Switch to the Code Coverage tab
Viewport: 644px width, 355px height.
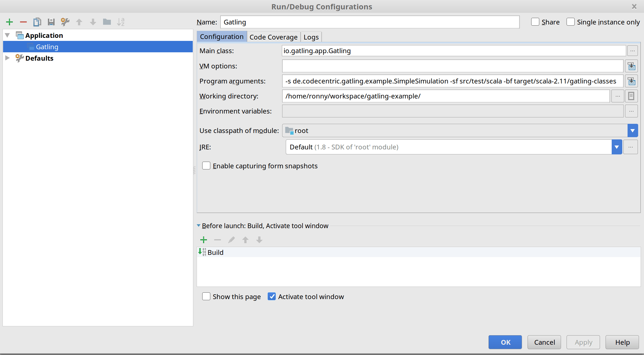(273, 37)
